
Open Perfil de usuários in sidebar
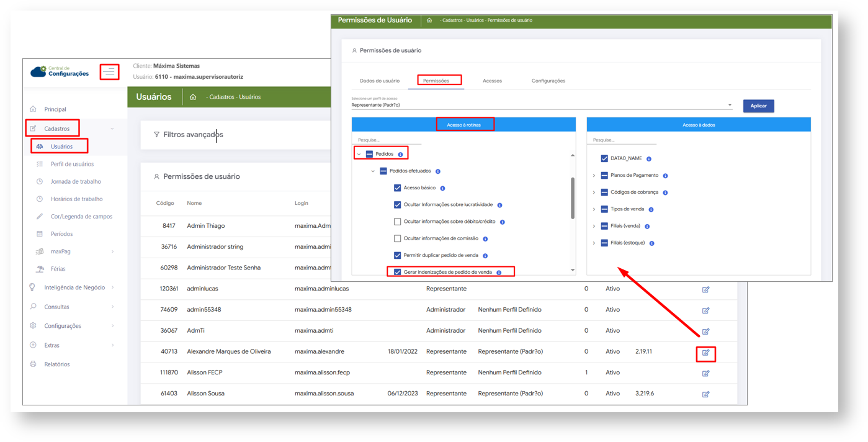pyautogui.click(x=72, y=165)
